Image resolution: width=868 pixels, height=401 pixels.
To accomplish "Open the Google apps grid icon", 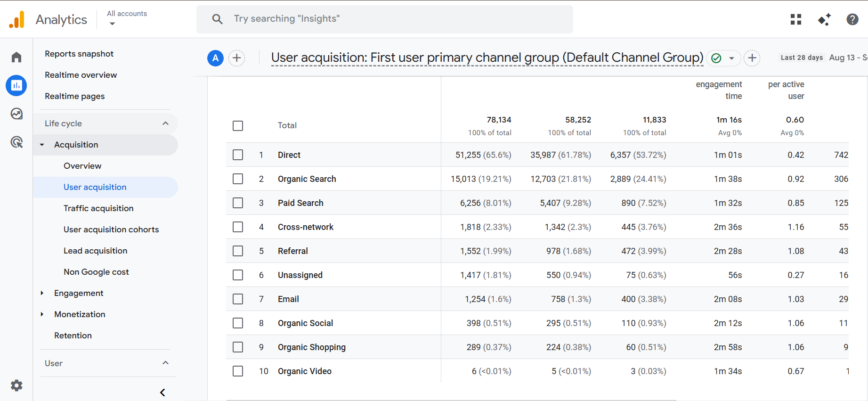I will (796, 19).
